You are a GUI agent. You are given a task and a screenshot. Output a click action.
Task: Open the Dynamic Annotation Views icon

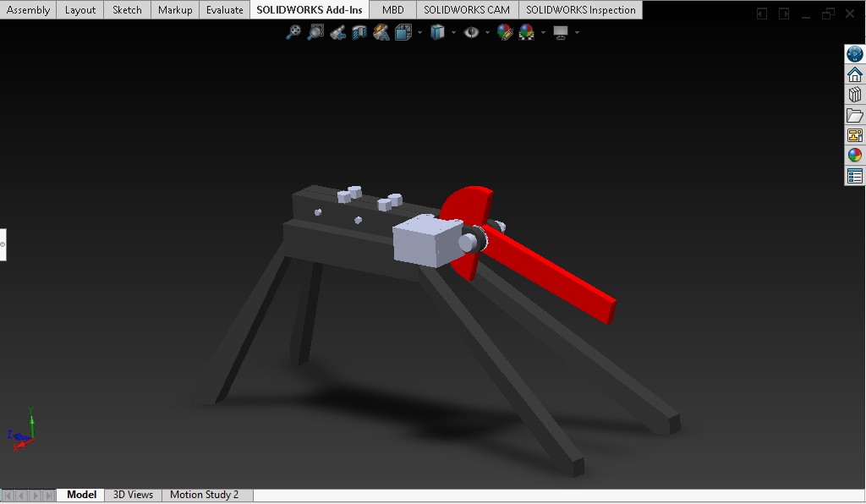click(381, 32)
